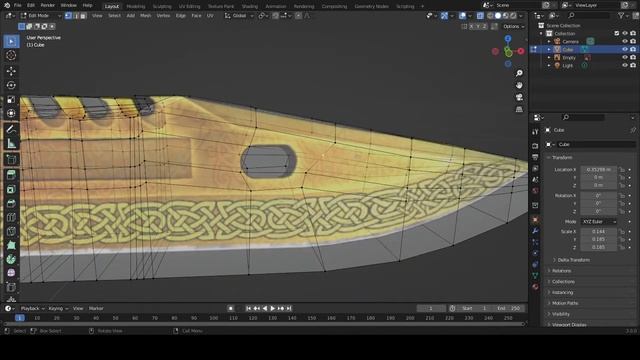Enable vertex select mode
Screen dimensions: 640x360
coord(68,16)
